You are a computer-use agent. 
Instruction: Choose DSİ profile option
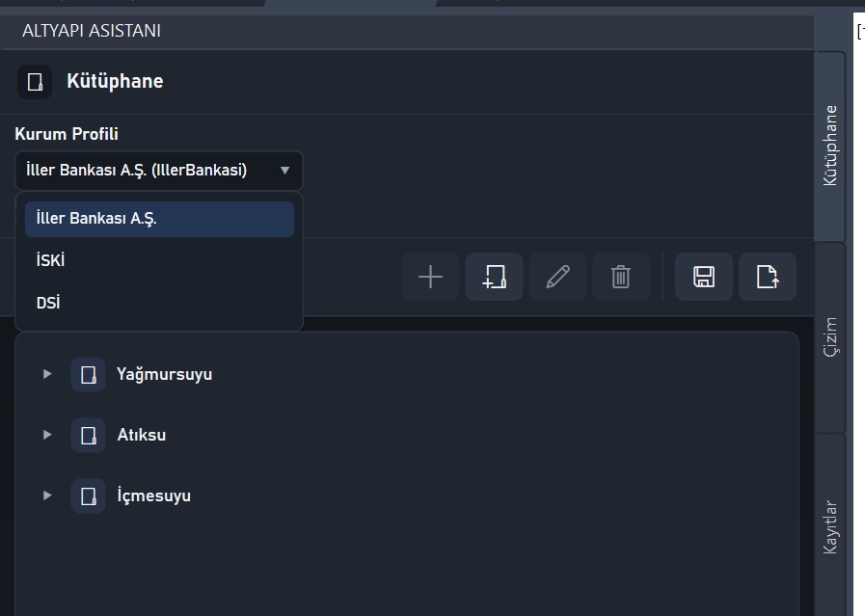[x=159, y=303]
